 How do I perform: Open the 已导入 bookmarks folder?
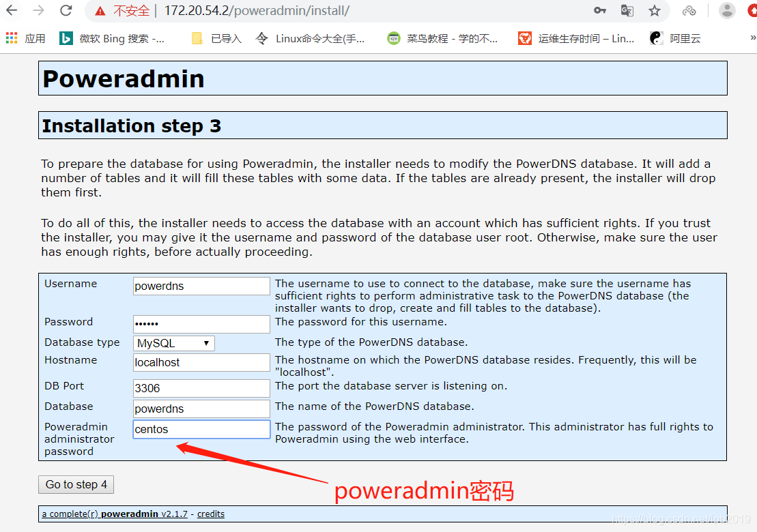[x=217, y=39]
